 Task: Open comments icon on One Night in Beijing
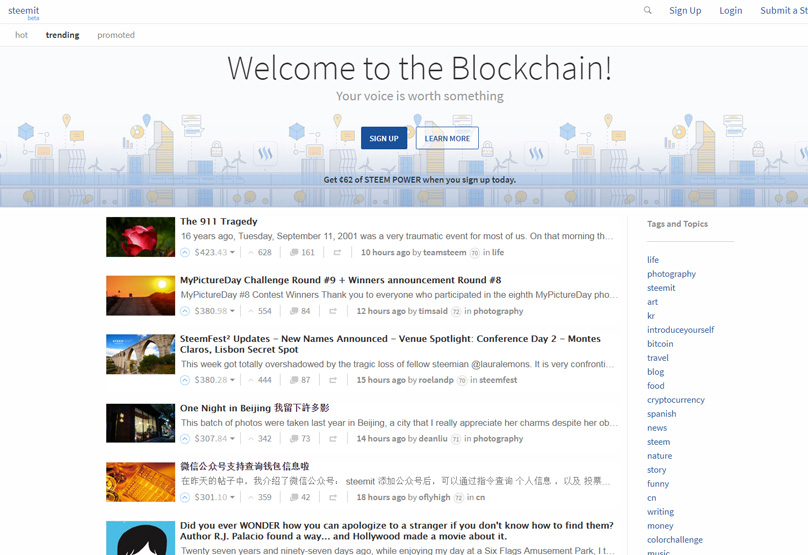[294, 439]
